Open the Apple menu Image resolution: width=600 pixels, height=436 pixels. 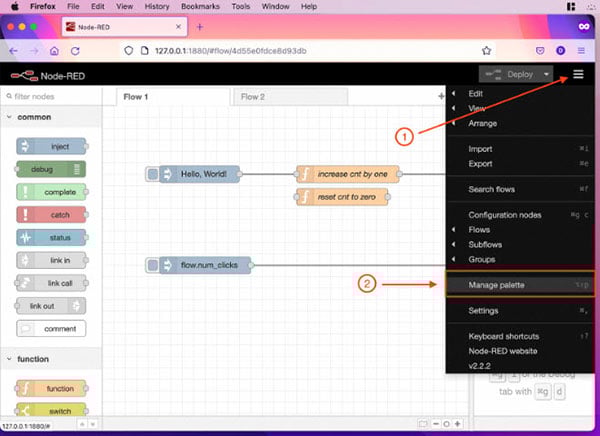coord(15,7)
